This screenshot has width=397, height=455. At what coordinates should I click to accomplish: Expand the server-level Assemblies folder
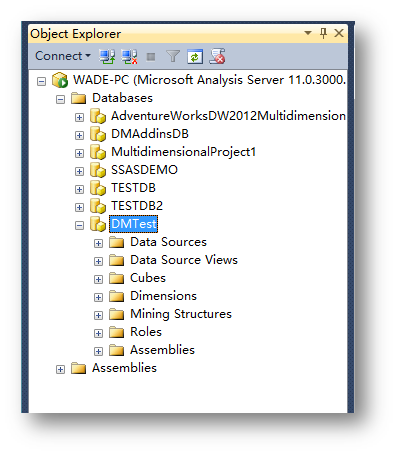click(60, 369)
